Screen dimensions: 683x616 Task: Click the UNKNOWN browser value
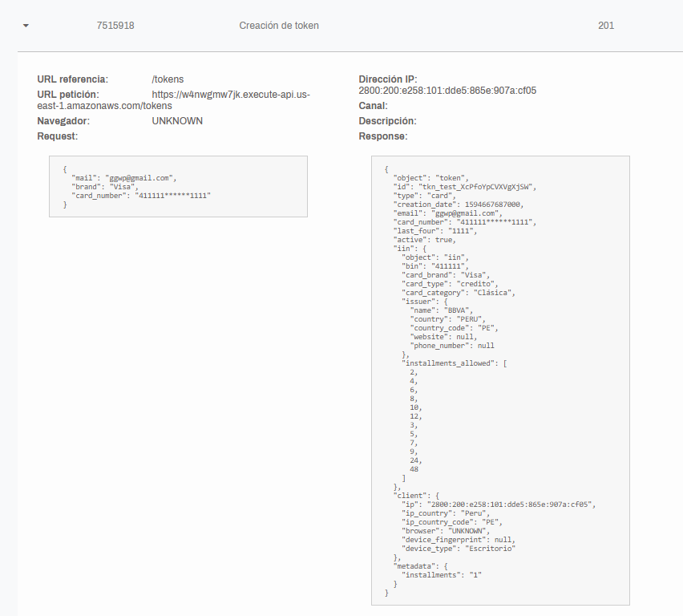click(x=177, y=121)
